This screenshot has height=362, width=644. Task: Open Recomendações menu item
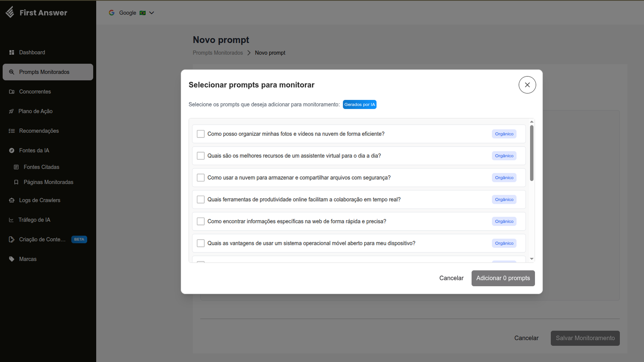click(x=48, y=131)
